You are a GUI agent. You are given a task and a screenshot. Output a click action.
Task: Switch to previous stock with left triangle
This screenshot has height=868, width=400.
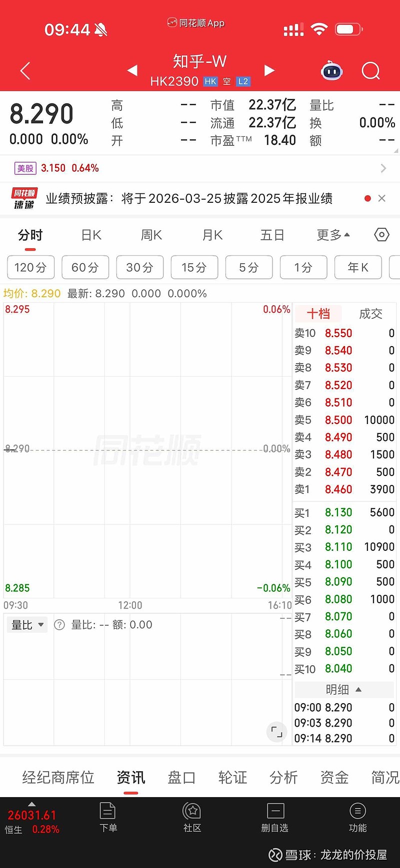pos(132,70)
